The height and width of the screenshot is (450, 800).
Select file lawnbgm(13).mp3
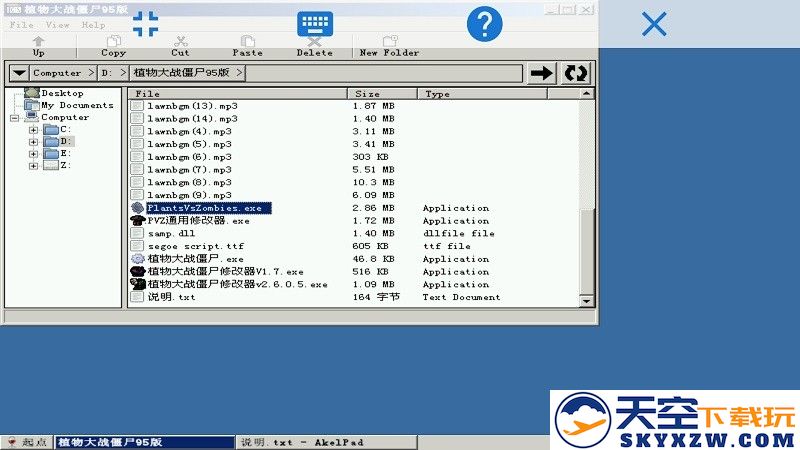click(x=192, y=106)
